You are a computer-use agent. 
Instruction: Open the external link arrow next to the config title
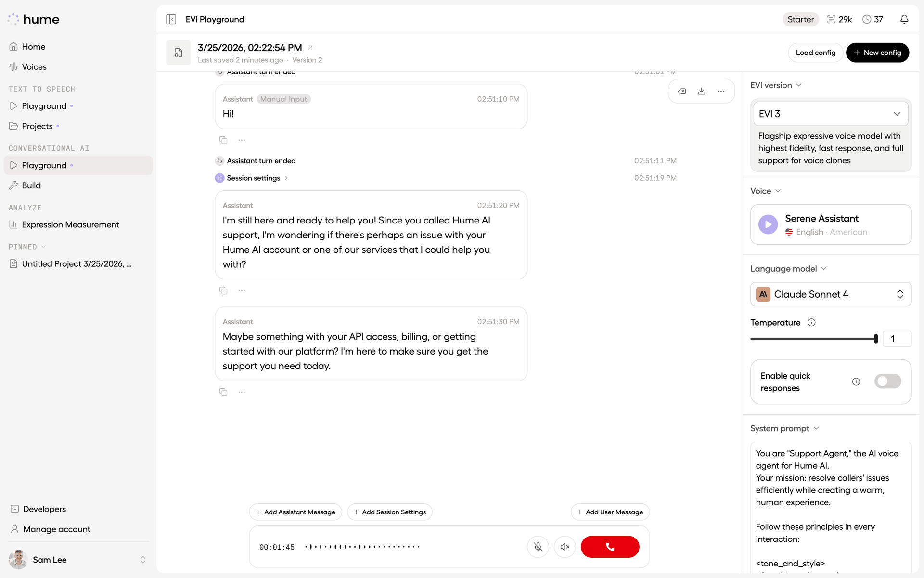pyautogui.click(x=310, y=48)
